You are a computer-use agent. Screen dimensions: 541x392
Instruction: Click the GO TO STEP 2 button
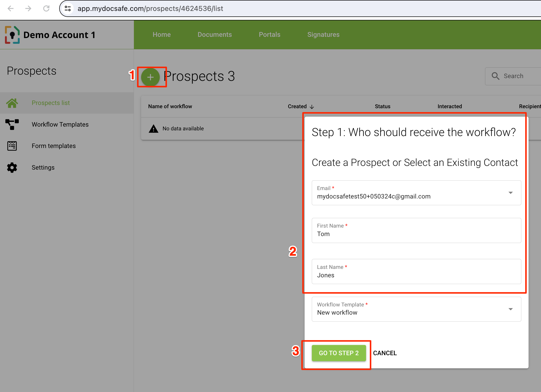(339, 353)
